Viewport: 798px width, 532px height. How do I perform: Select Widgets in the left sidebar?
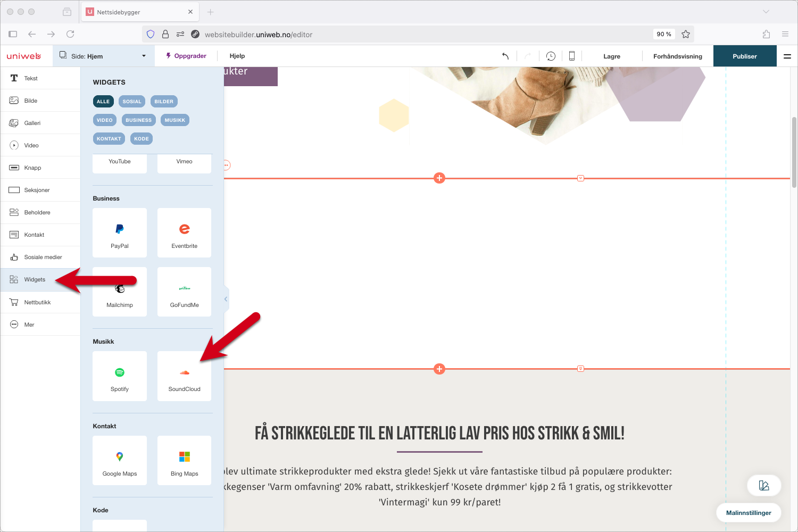40,279
